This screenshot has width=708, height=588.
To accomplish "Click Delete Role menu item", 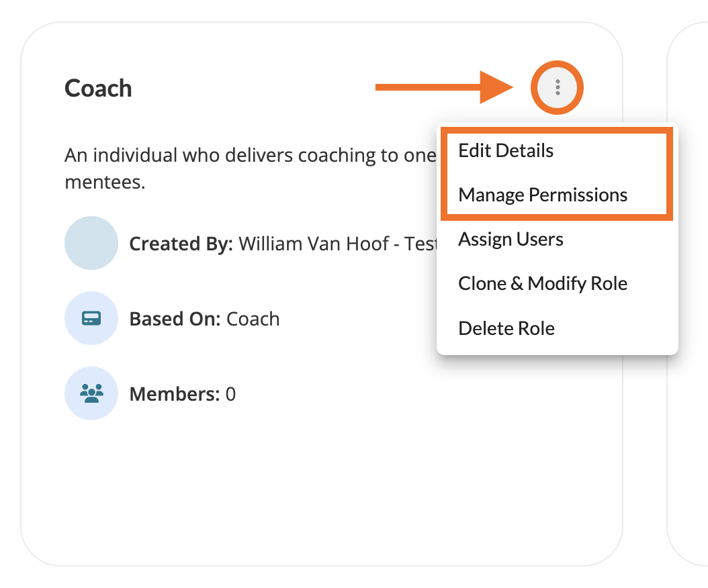I will tap(506, 328).
